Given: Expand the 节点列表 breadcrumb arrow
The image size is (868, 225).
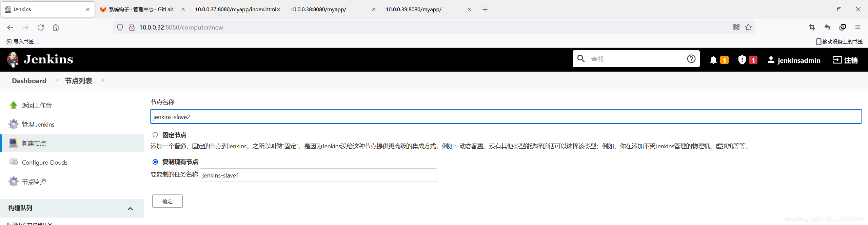Looking at the screenshot, I should [x=103, y=80].
